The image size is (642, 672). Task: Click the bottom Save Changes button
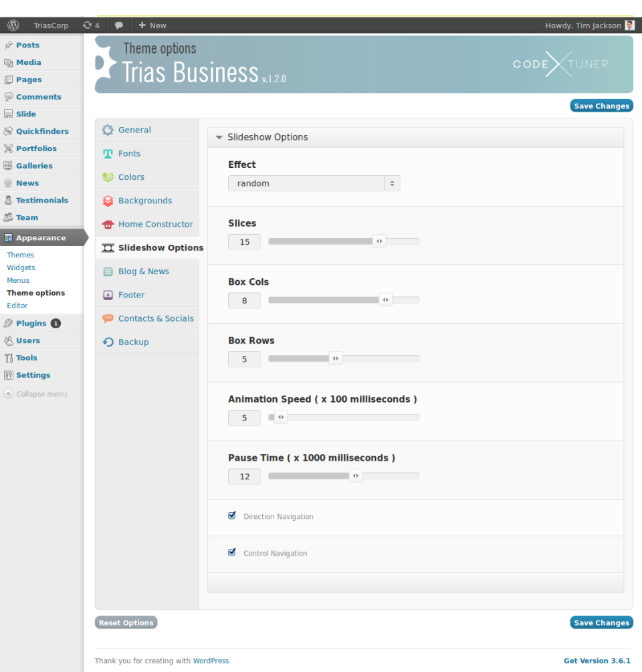(601, 623)
